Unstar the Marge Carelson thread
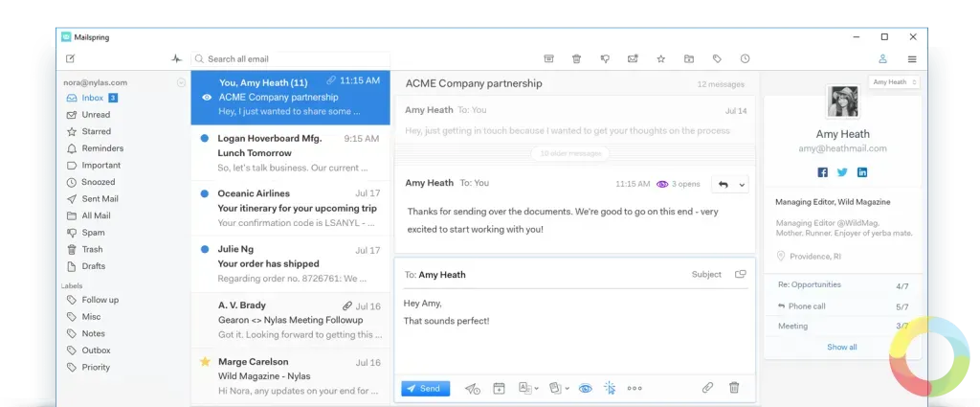This screenshot has height=407, width=980. [205, 361]
